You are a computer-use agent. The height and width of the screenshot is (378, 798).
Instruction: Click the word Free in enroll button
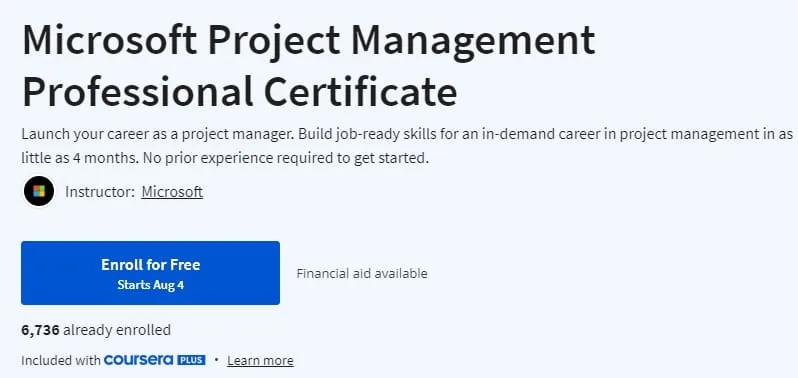185,265
